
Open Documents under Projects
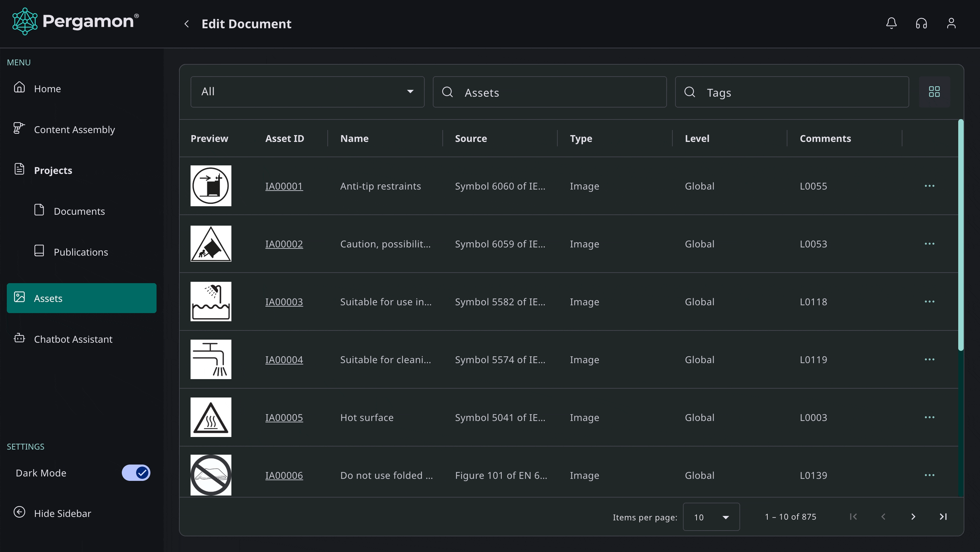coord(81,211)
